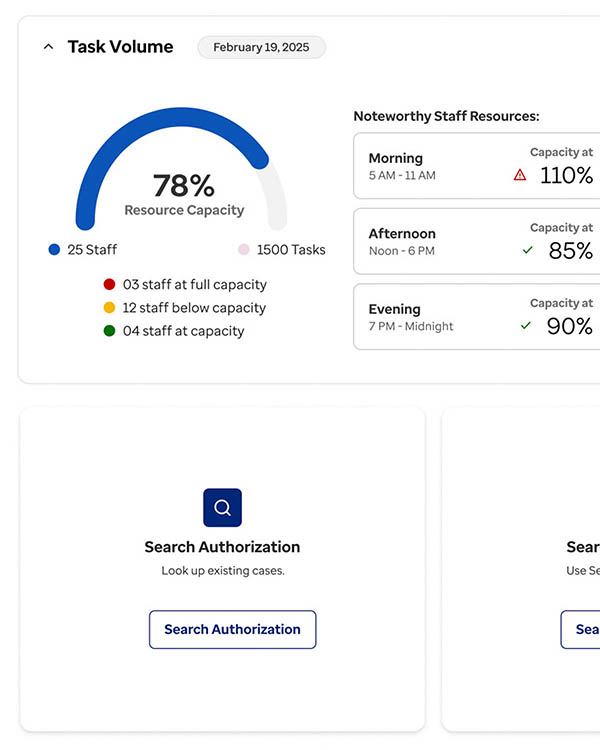Click green dot for staff at capacity
This screenshot has width=600, height=750.
[x=109, y=331]
